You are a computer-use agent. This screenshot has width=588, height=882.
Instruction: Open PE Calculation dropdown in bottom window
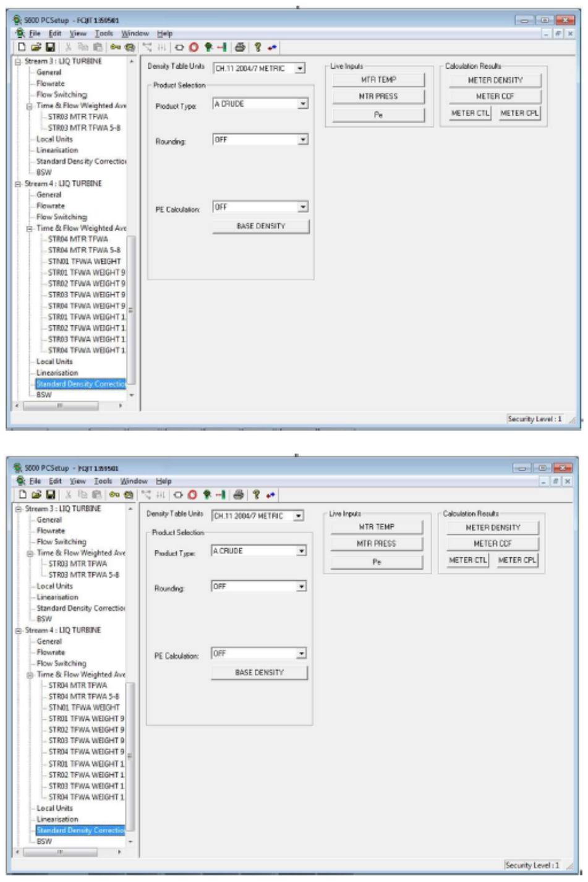coord(302,653)
